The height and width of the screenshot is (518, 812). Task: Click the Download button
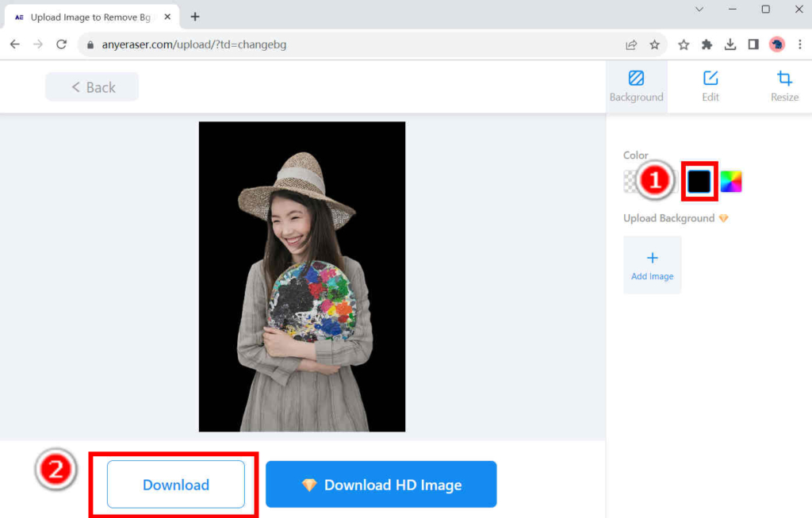pyautogui.click(x=174, y=484)
